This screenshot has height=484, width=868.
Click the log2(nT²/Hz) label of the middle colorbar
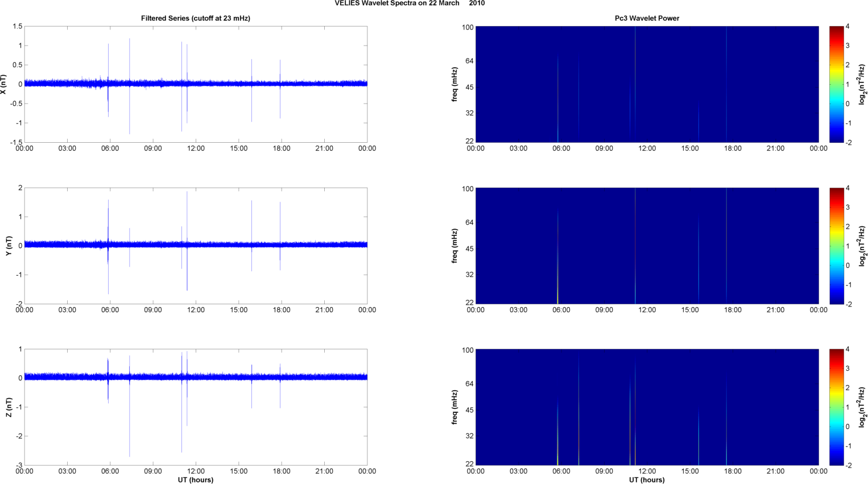click(x=862, y=246)
